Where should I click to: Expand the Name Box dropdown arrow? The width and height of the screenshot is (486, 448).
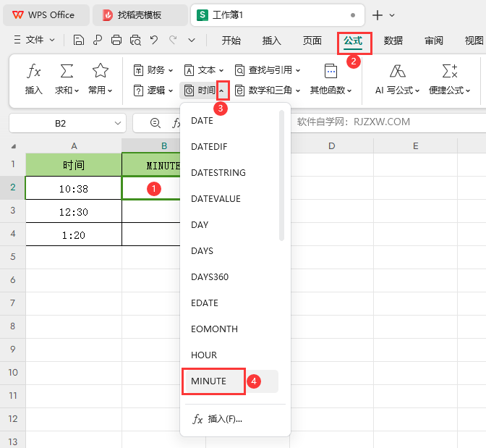click(118, 124)
